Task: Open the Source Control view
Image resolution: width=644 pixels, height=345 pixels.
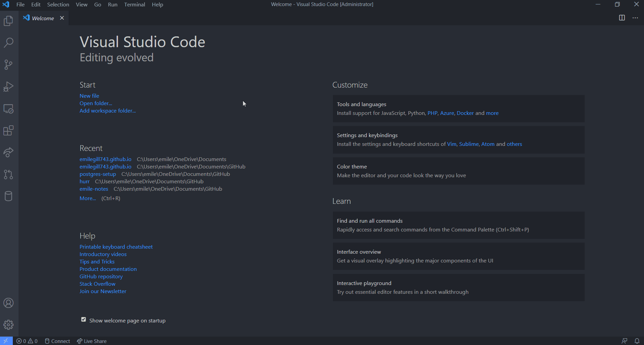Action: 8,65
